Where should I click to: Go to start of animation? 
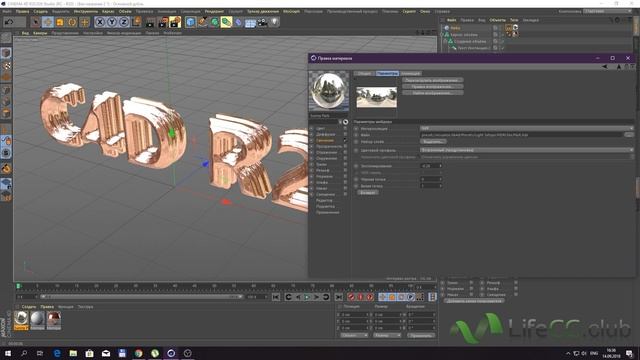pos(276,297)
